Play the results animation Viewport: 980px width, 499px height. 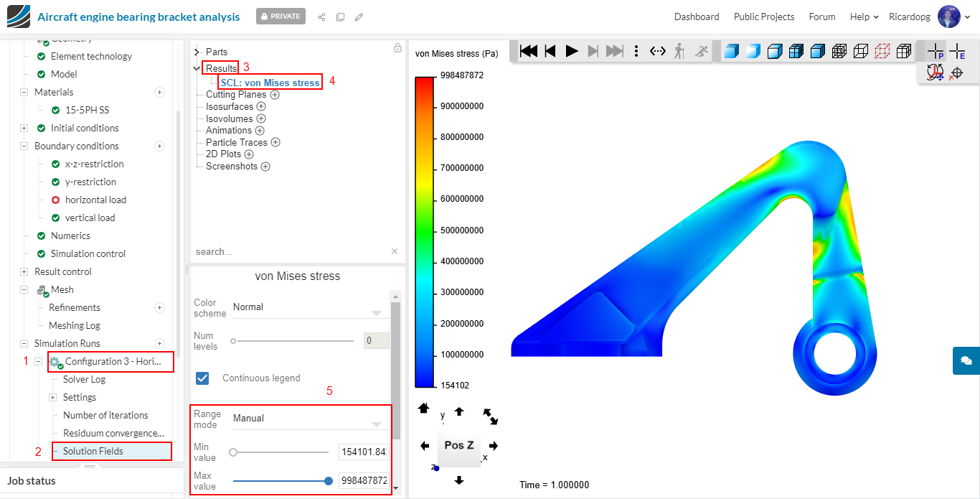(572, 51)
